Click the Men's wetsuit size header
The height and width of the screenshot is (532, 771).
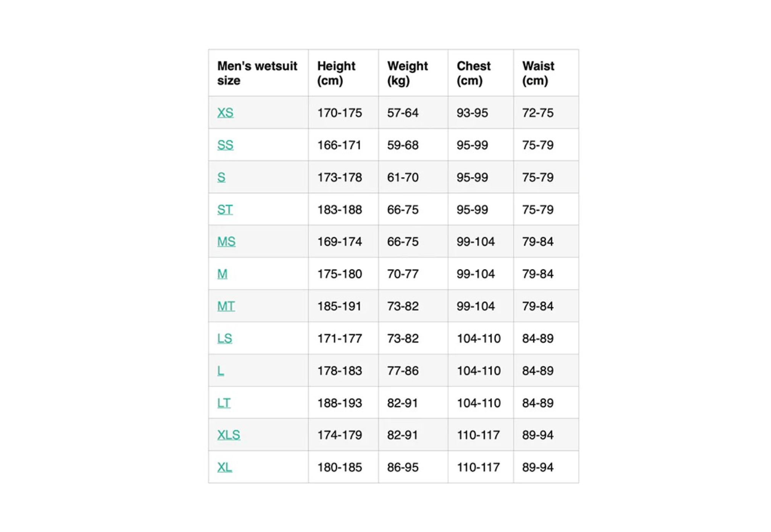[257, 73]
